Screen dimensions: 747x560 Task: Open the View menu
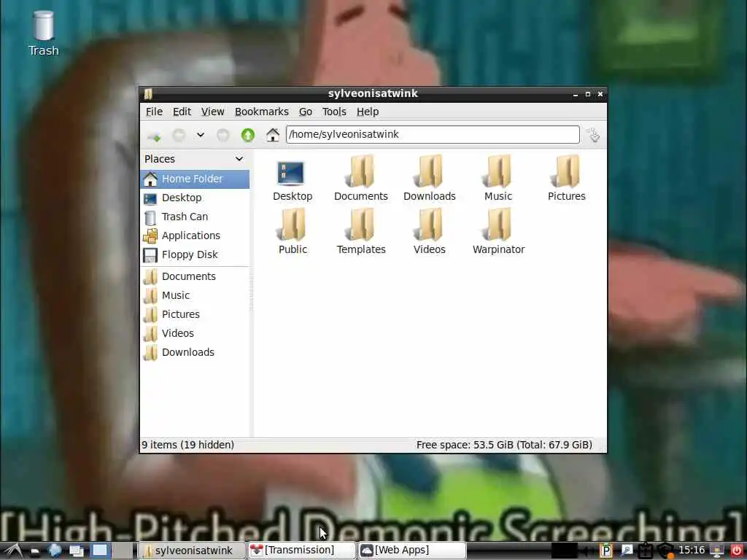[212, 112]
